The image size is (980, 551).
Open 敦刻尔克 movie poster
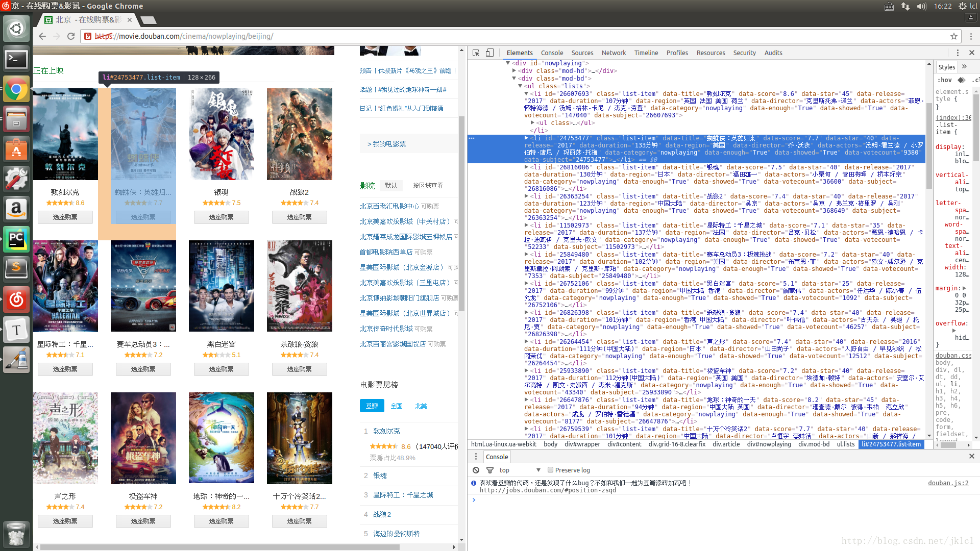coord(65,134)
